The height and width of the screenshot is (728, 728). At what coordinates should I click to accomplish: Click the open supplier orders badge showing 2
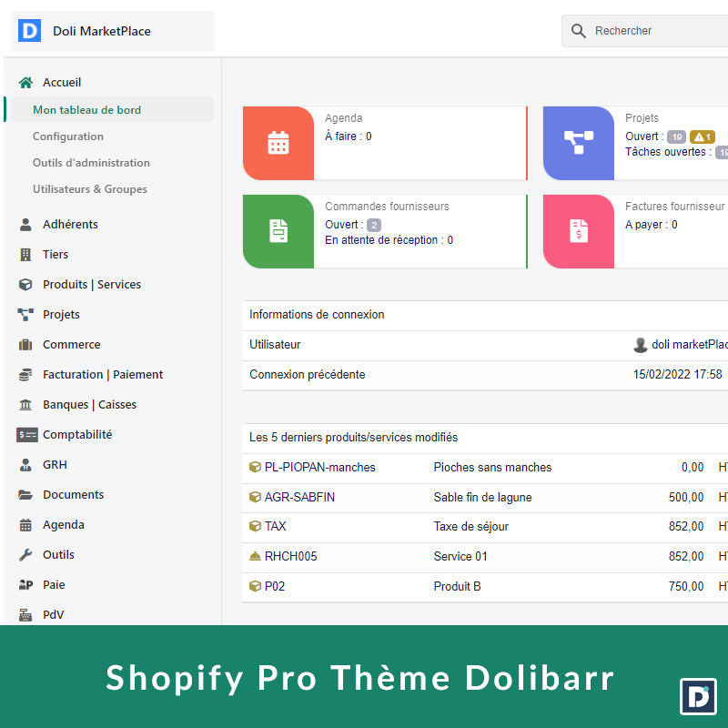374,225
